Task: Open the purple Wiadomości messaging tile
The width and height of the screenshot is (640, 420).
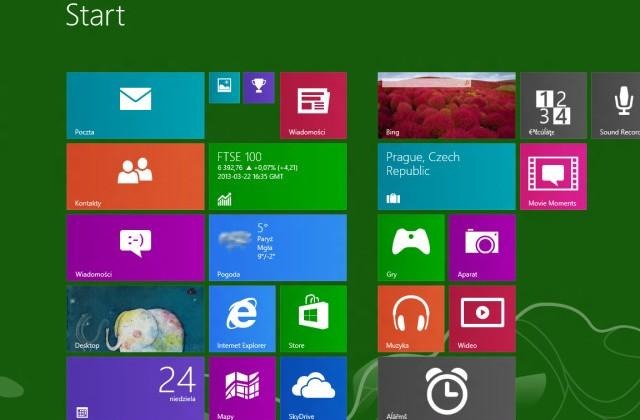Action: click(x=136, y=248)
